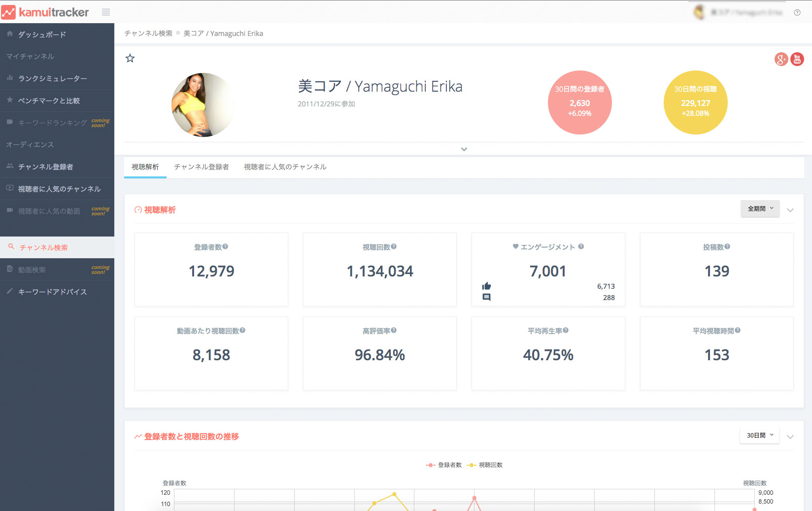This screenshot has width=812, height=511.
Task: Click the 139 posts count value
Action: pos(717,271)
